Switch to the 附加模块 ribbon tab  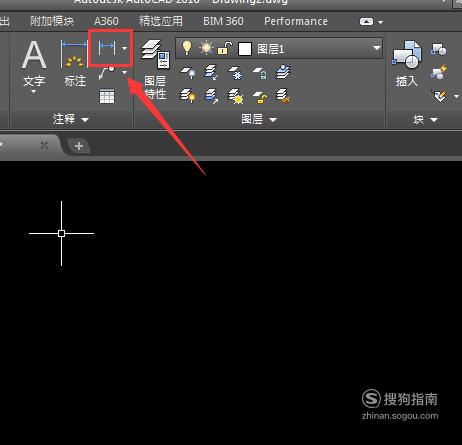[52, 21]
